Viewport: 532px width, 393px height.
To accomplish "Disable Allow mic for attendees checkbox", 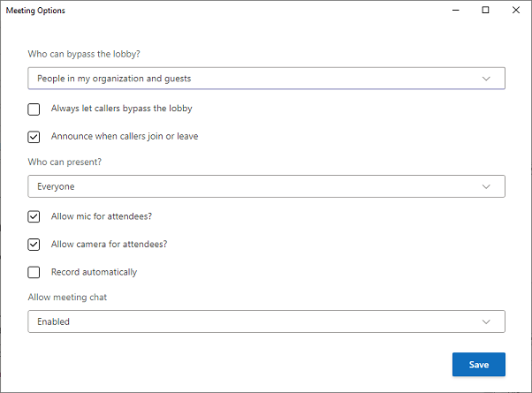I will tap(34, 216).
